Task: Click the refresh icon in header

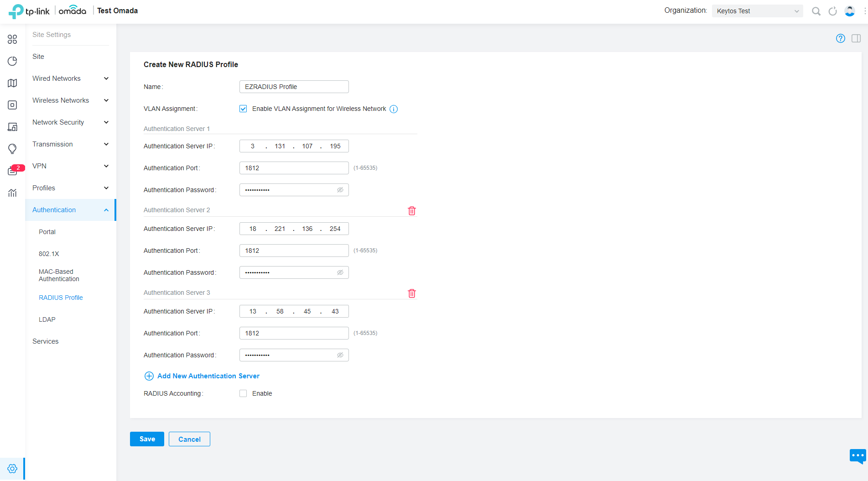Action: 832,11
